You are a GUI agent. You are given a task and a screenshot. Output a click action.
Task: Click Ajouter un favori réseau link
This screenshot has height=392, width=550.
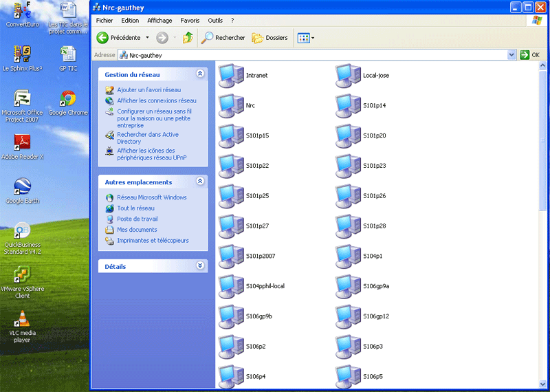point(148,90)
